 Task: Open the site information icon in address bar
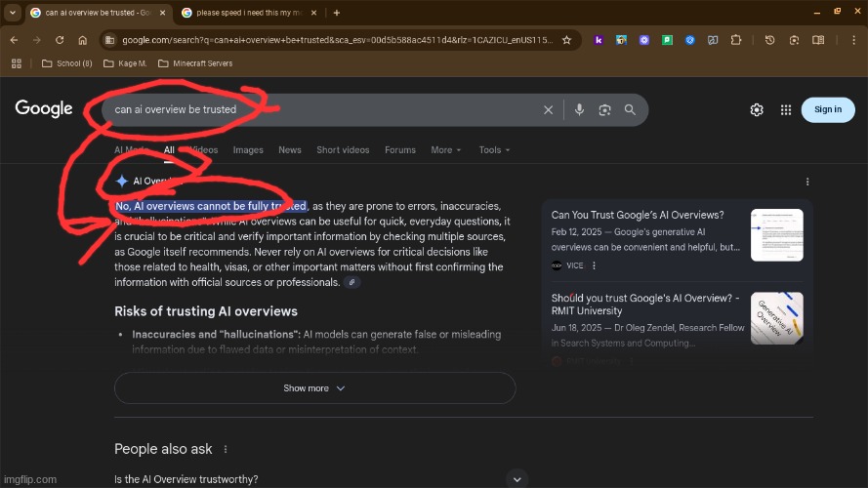tap(109, 40)
